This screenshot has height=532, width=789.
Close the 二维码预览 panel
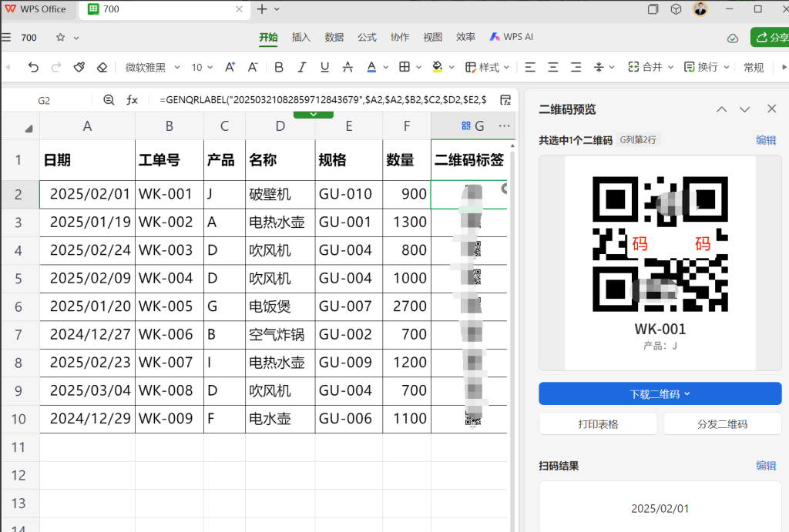coord(771,109)
